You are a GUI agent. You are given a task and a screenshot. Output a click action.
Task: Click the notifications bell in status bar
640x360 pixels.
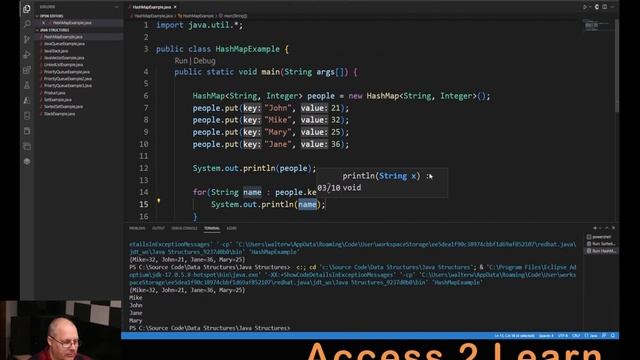point(613,336)
